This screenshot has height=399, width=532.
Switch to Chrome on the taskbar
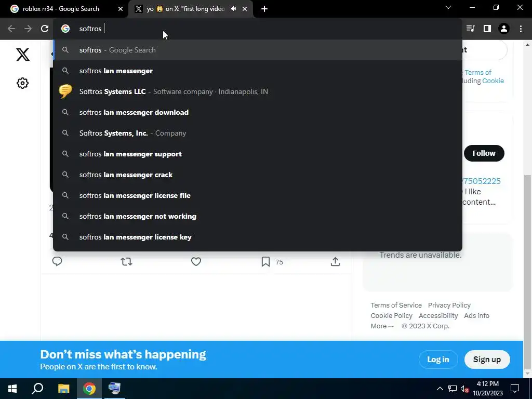tap(89, 389)
